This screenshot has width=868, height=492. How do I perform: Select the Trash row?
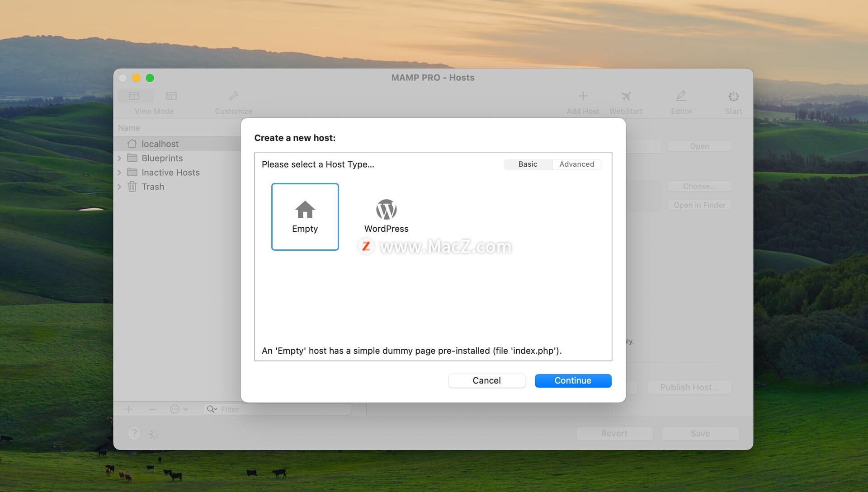click(x=178, y=187)
